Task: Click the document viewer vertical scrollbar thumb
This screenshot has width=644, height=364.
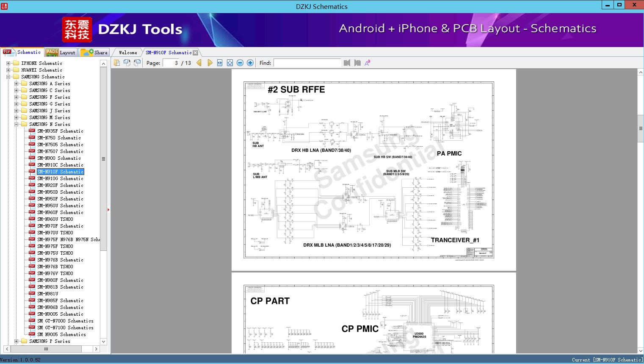Action: point(641,128)
